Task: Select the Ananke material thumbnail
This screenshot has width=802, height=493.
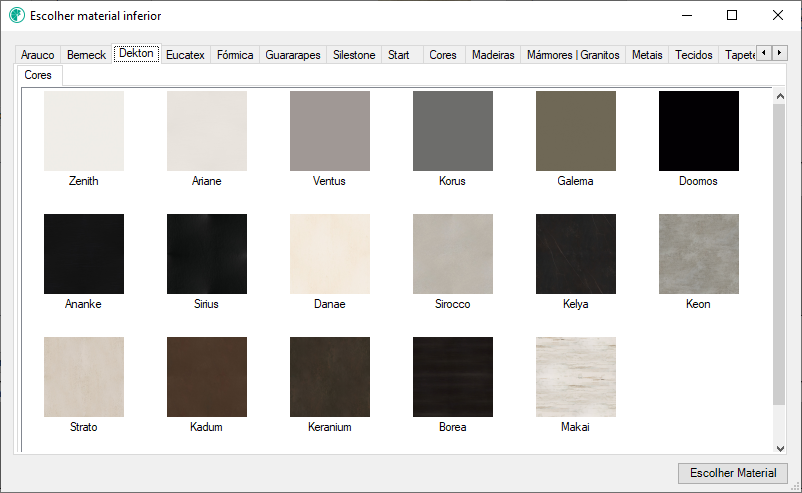Action: click(x=84, y=254)
